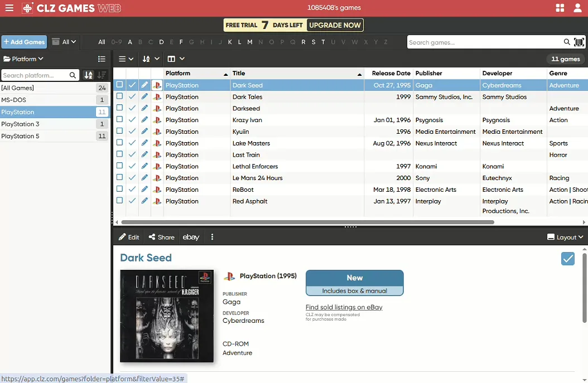Open the sort order dropdown
The height and width of the screenshot is (383, 588).
151,59
